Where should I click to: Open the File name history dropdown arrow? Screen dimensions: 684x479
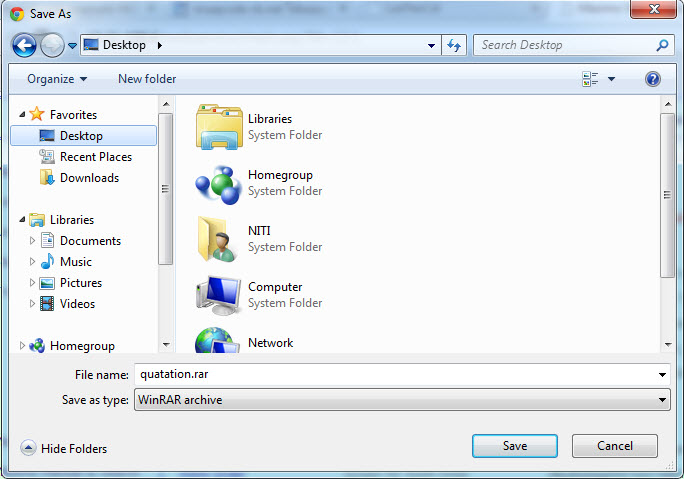click(662, 375)
